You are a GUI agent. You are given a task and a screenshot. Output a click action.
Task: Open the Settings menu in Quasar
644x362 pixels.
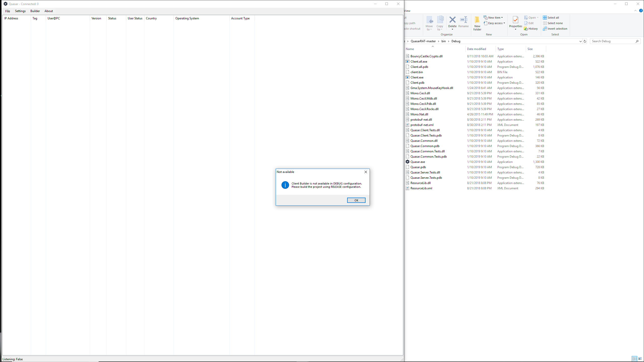click(20, 11)
